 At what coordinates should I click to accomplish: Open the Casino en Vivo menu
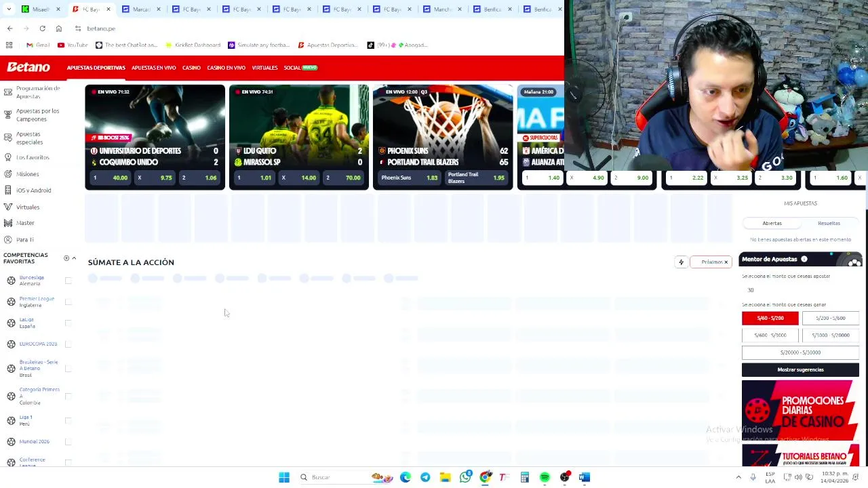(226, 68)
